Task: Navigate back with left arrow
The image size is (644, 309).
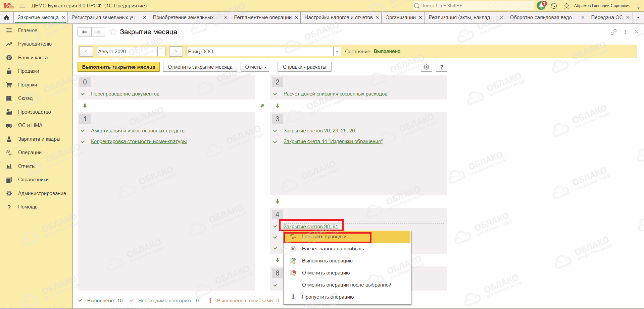Action: tap(85, 32)
